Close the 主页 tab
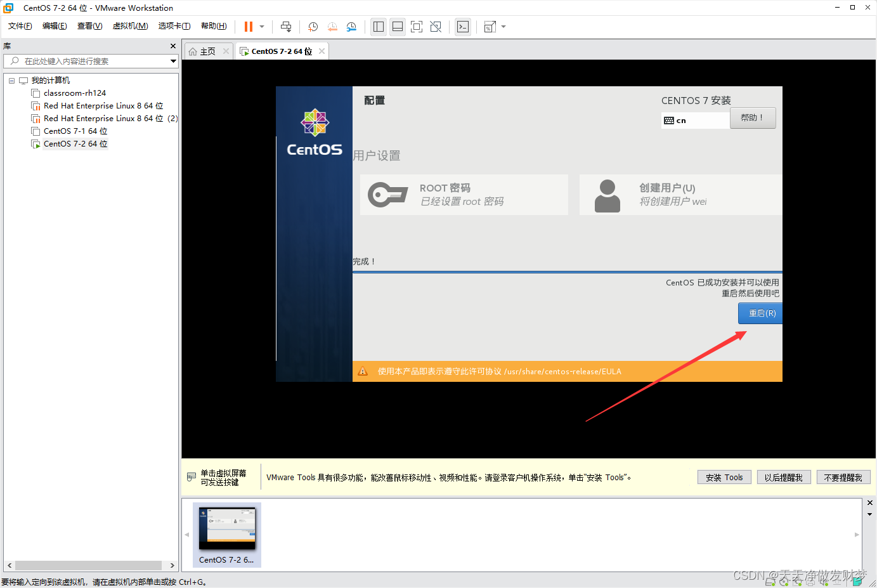The width and height of the screenshot is (877, 588). [226, 51]
